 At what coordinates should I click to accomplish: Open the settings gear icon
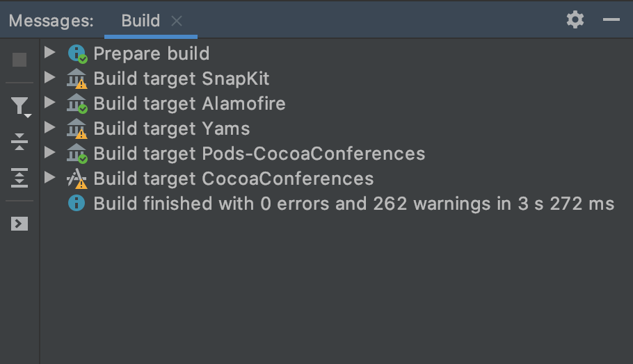tap(575, 19)
